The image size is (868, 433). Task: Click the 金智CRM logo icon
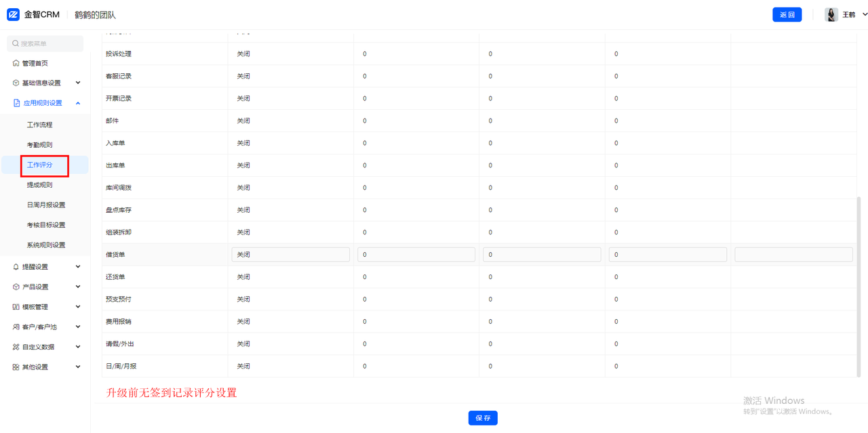coord(13,15)
